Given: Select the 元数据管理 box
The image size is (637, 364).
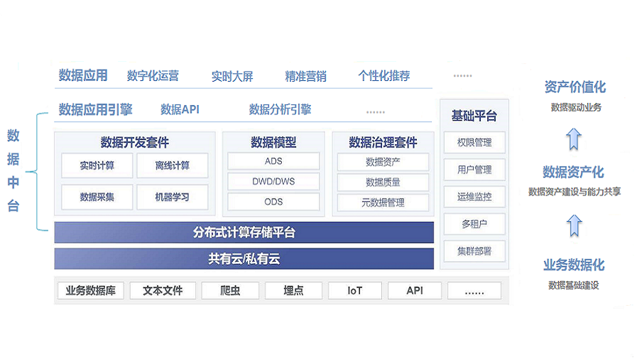Looking at the screenshot, I should click(x=383, y=202).
